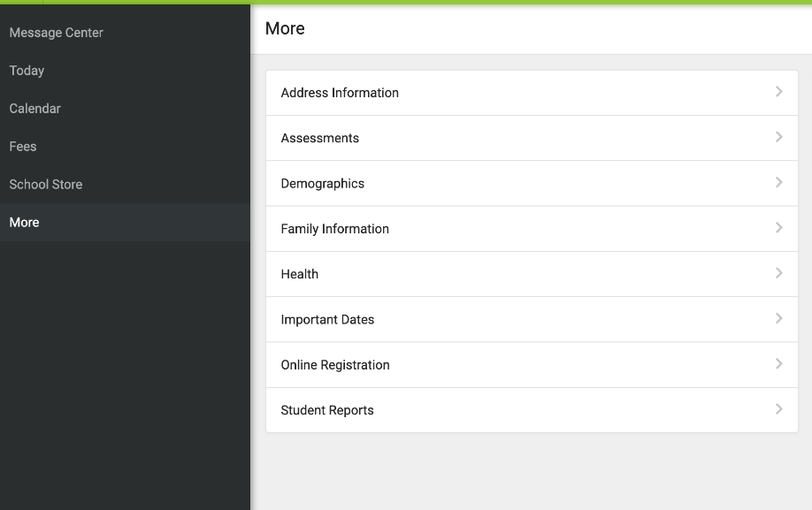The height and width of the screenshot is (510, 812).
Task: Open the Assessments row
Action: [x=532, y=138]
